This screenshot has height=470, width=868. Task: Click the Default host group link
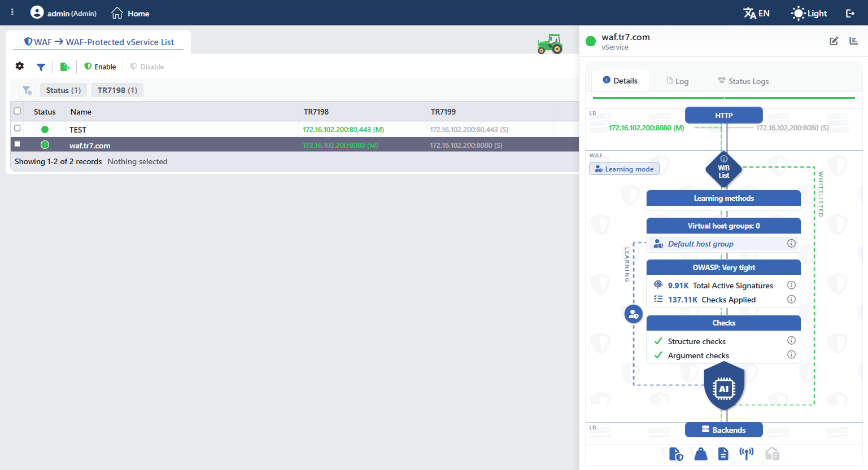700,244
